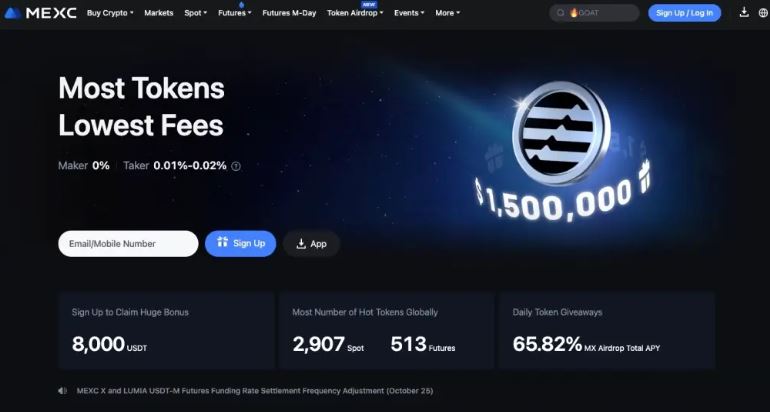Expand the Spot dropdown menu
This screenshot has width=770, height=412.
pos(195,13)
